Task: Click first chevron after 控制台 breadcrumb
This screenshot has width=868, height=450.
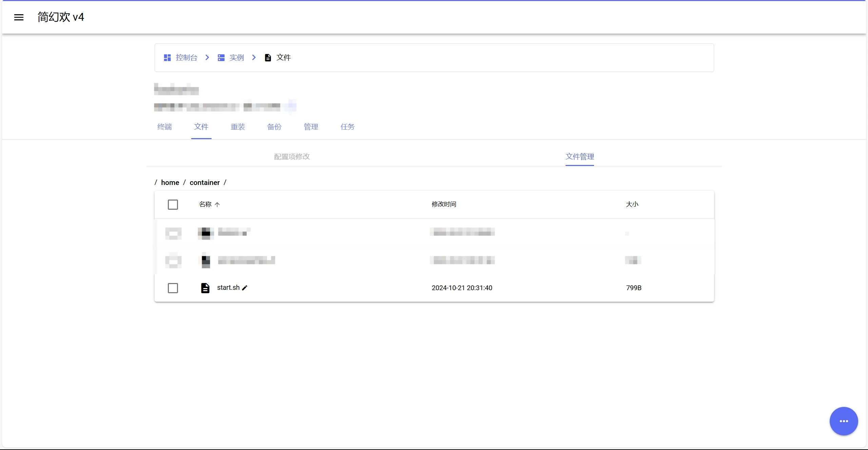Action: [x=207, y=58]
